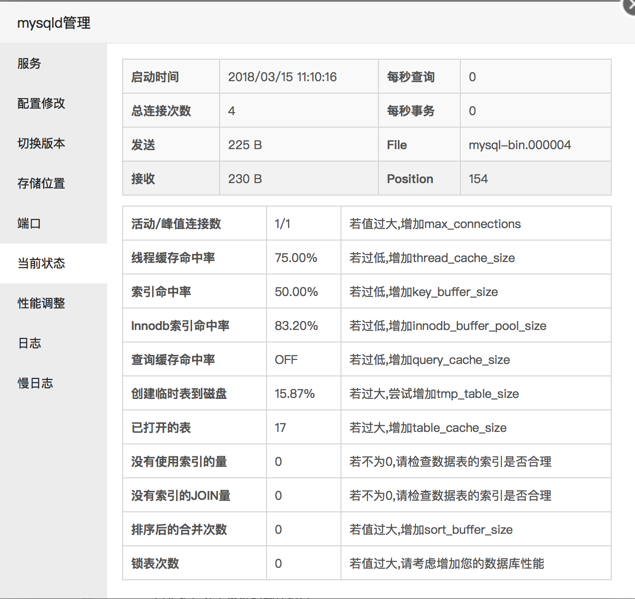Select the 锁表次数 row label
This screenshot has width=635, height=599.
pos(155,564)
